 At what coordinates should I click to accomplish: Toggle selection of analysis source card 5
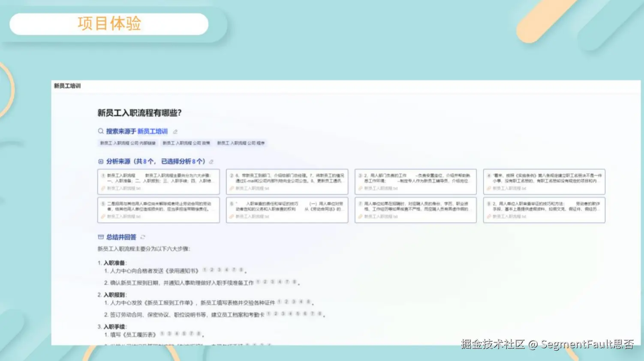pos(158,210)
